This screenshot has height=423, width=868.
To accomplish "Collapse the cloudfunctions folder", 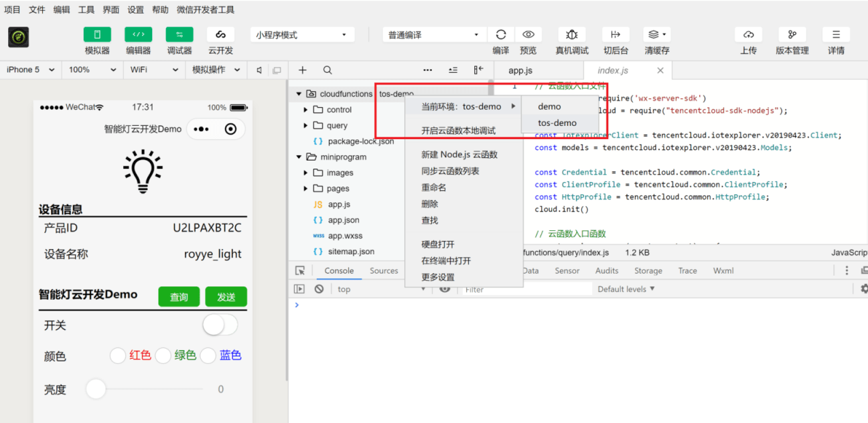I will click(x=299, y=94).
